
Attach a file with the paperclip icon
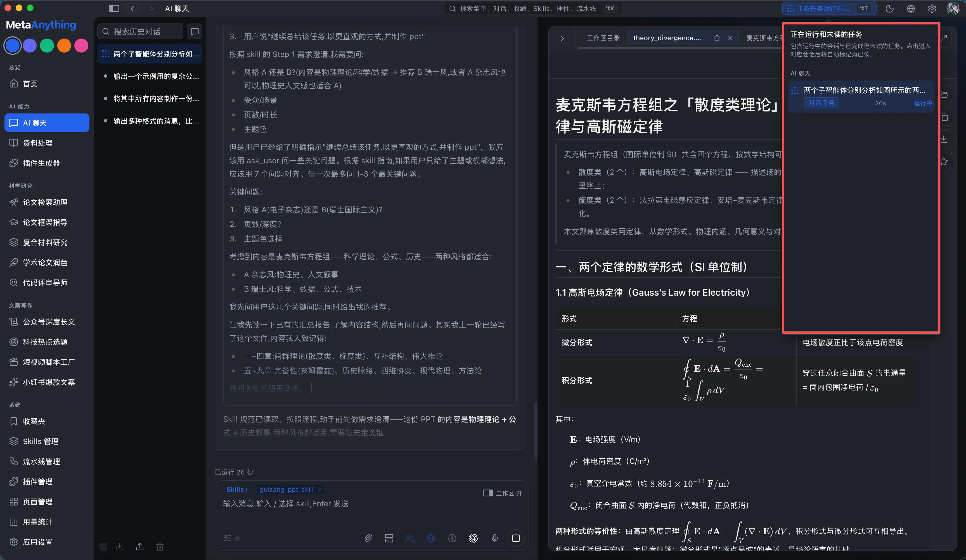tap(368, 538)
